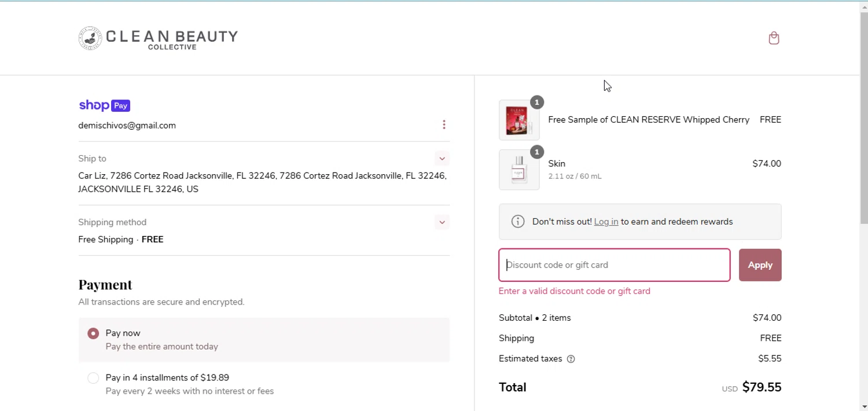
Task: Click the Skin product name
Action: point(557,164)
